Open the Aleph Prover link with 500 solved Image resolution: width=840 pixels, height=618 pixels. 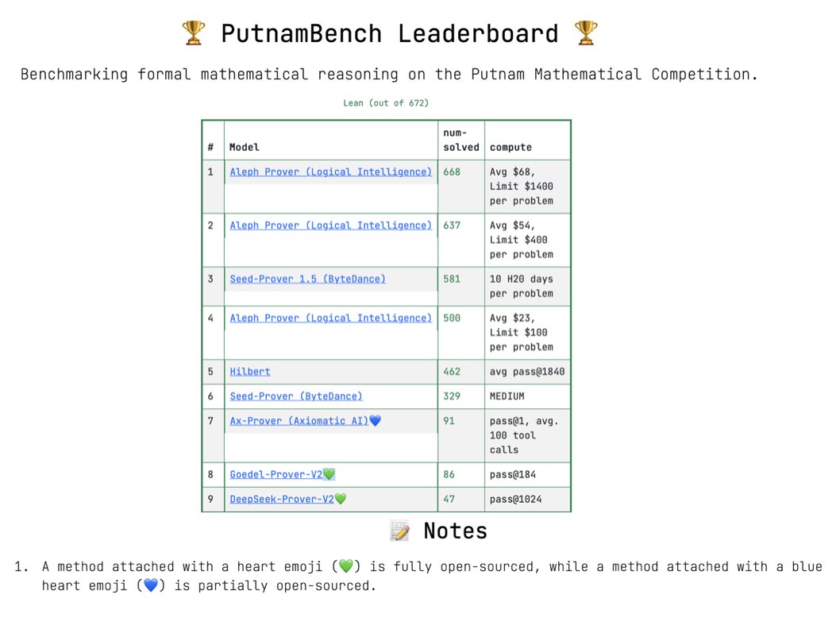pos(330,319)
